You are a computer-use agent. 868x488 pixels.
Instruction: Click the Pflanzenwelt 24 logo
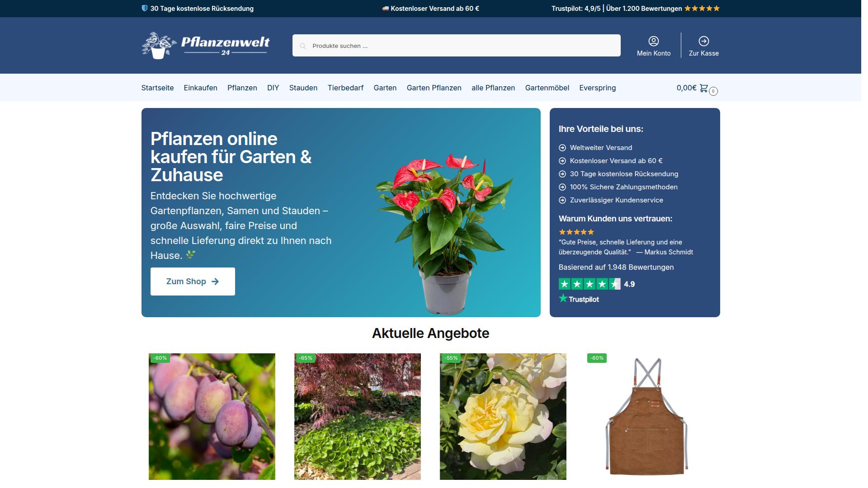pyautogui.click(x=206, y=46)
